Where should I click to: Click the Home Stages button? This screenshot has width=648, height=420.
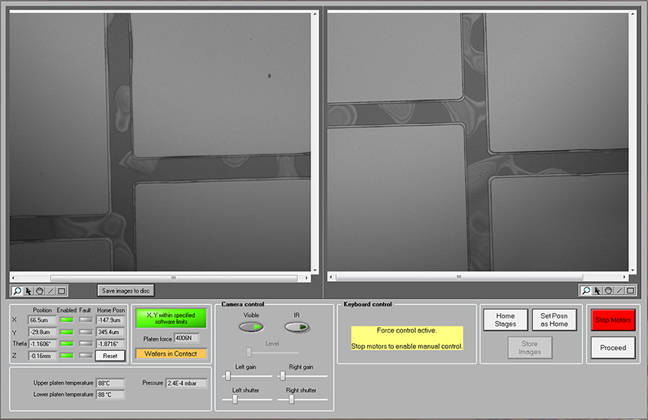[x=505, y=319]
